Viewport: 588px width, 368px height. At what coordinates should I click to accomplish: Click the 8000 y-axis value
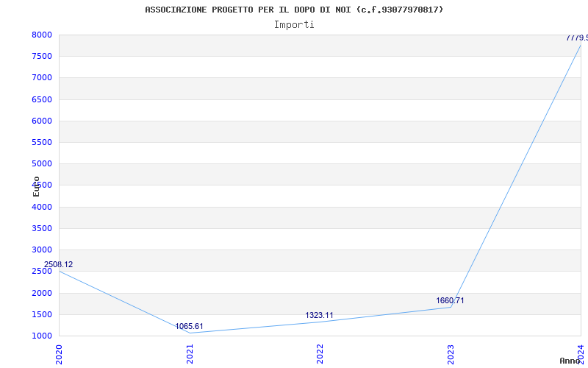[42, 35]
